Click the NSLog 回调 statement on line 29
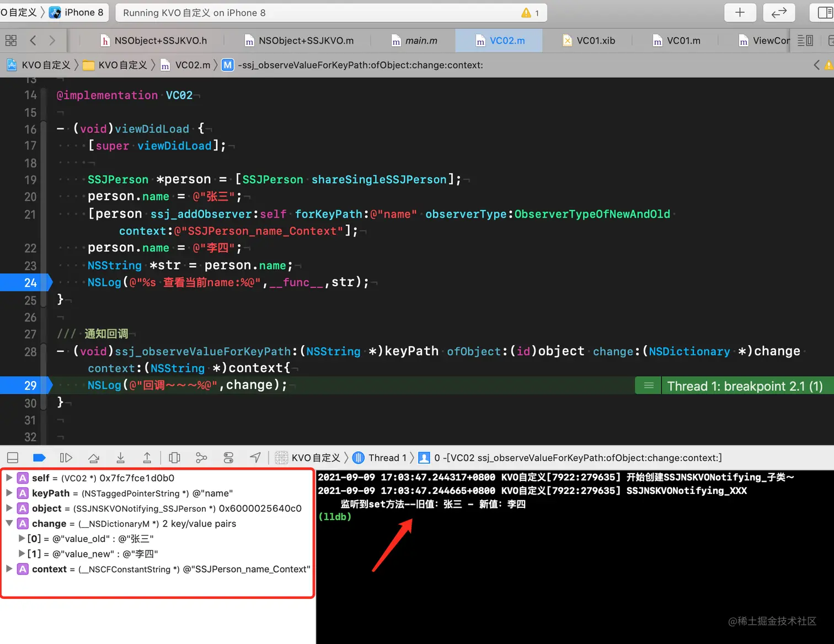 point(188,385)
